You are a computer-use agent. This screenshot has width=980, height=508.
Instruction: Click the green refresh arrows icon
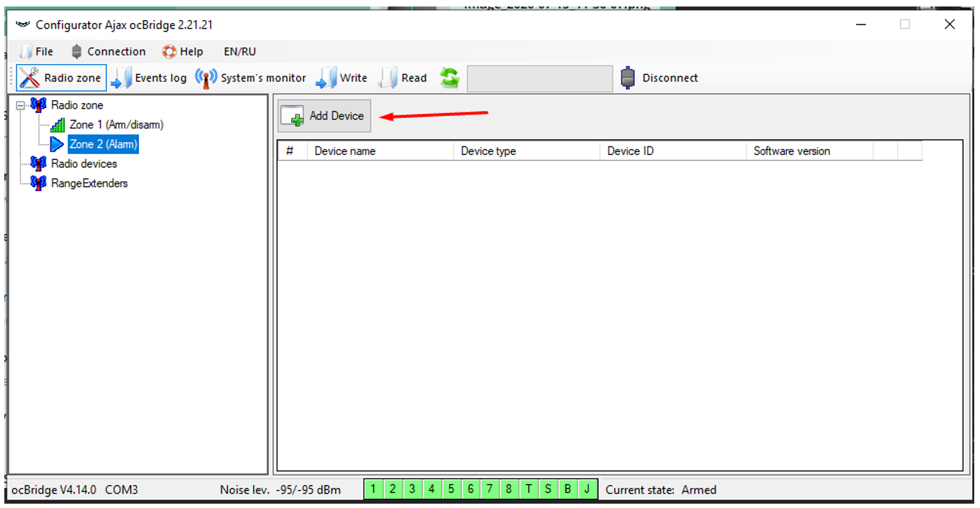(450, 78)
